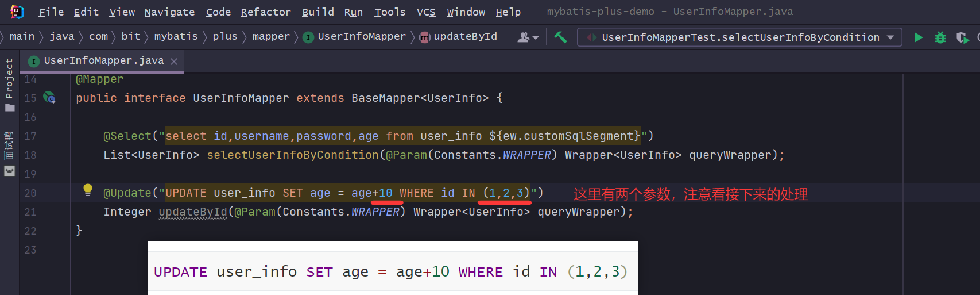Open the Help menu

click(x=508, y=12)
